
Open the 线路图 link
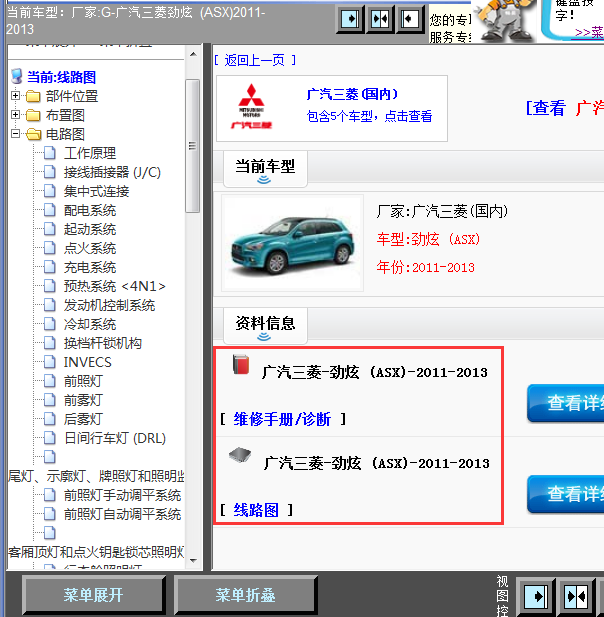tap(256, 510)
